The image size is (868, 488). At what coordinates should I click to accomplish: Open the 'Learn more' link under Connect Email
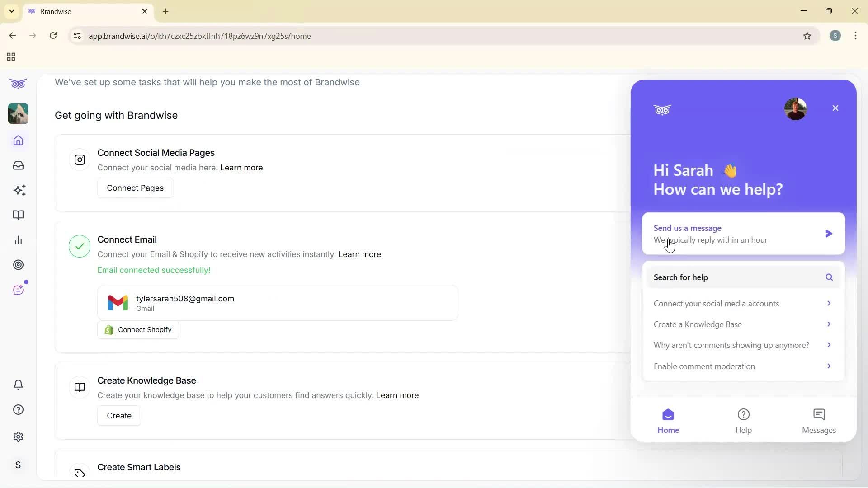(x=359, y=254)
